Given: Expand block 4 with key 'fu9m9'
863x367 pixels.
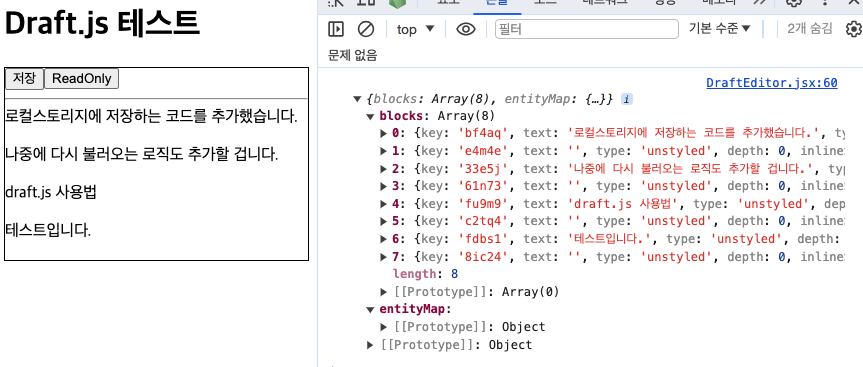Looking at the screenshot, I should pos(384,204).
